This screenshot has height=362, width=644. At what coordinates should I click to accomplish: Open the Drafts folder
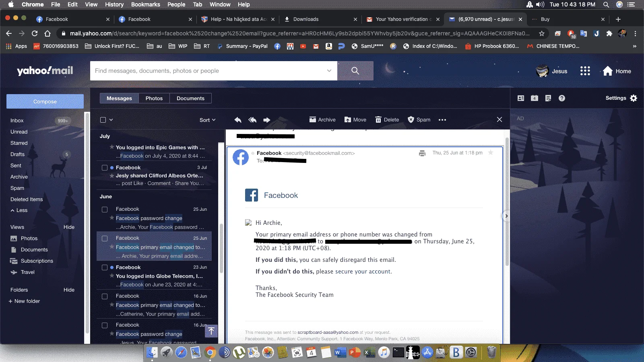(x=17, y=154)
